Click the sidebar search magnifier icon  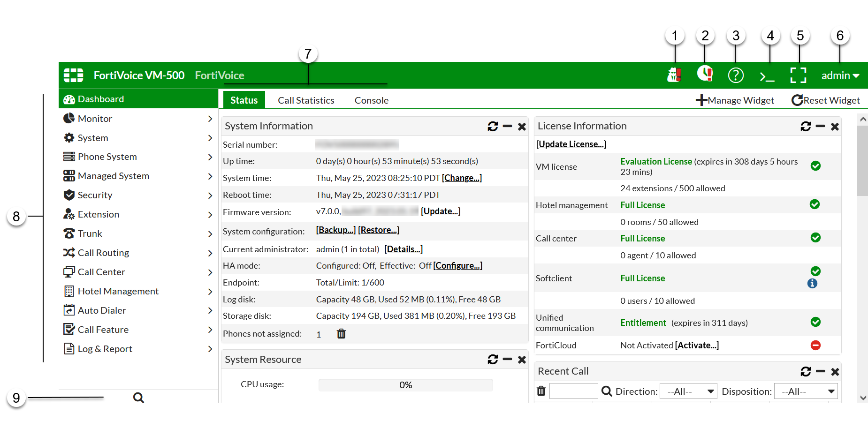pos(138,398)
